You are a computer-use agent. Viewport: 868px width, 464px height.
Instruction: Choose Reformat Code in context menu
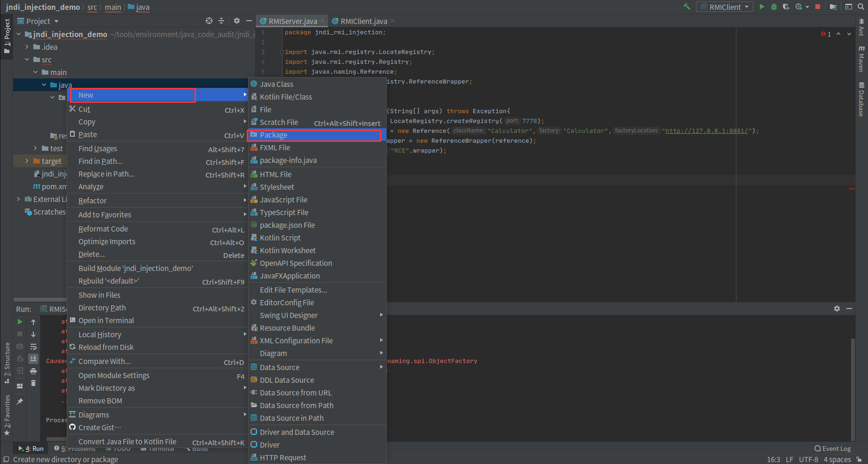click(158, 229)
